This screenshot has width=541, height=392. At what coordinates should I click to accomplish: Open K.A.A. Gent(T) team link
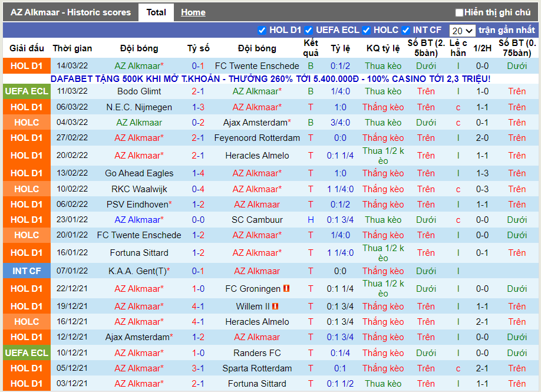click(x=138, y=271)
